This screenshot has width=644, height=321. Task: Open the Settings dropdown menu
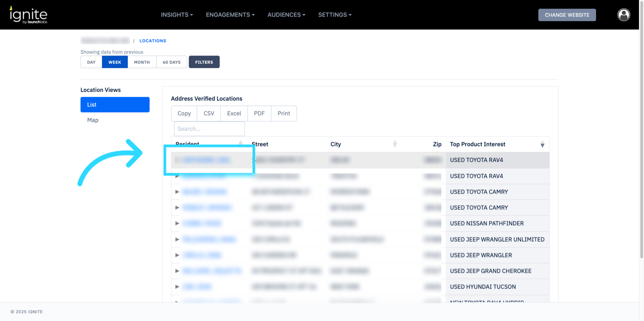point(335,15)
